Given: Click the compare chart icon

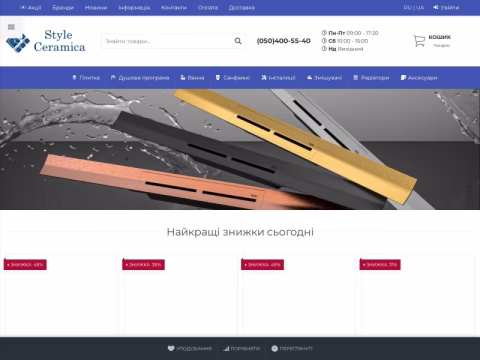Looking at the screenshot, I should coord(226,348).
